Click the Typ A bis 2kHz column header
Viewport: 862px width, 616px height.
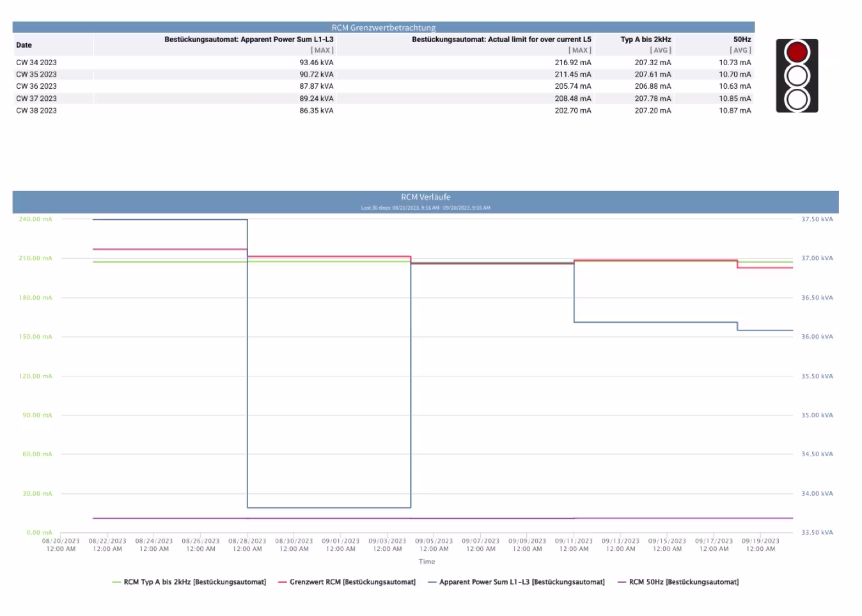[645, 40]
